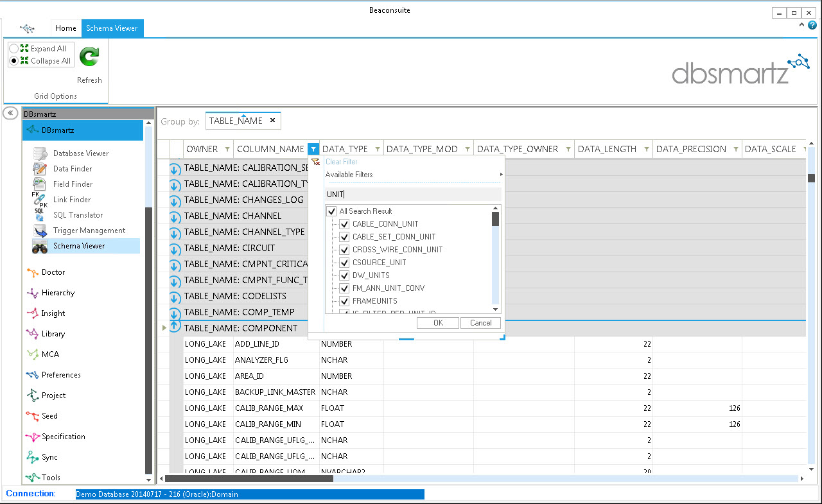Toggle the All Search Result checkbox

(332, 211)
